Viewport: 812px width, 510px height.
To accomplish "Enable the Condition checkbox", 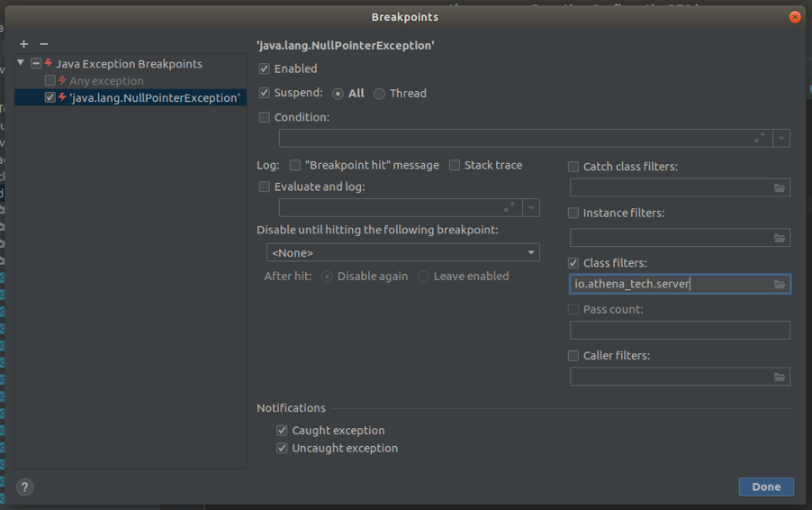I will [x=265, y=117].
